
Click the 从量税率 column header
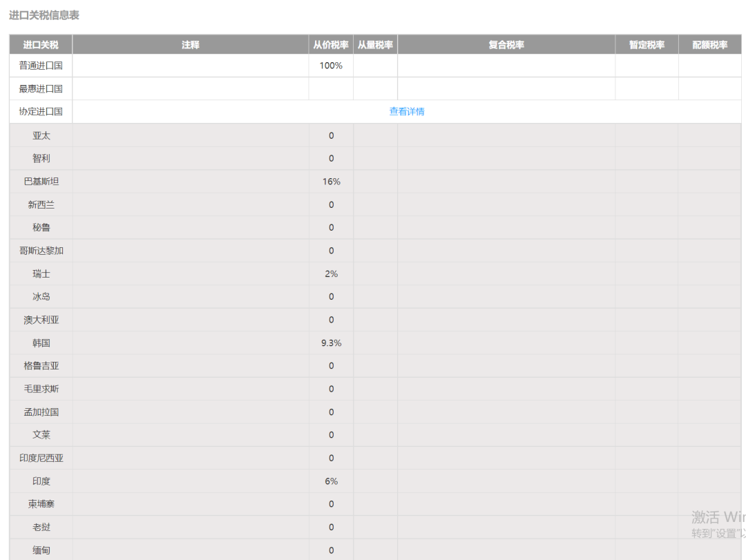click(x=375, y=45)
